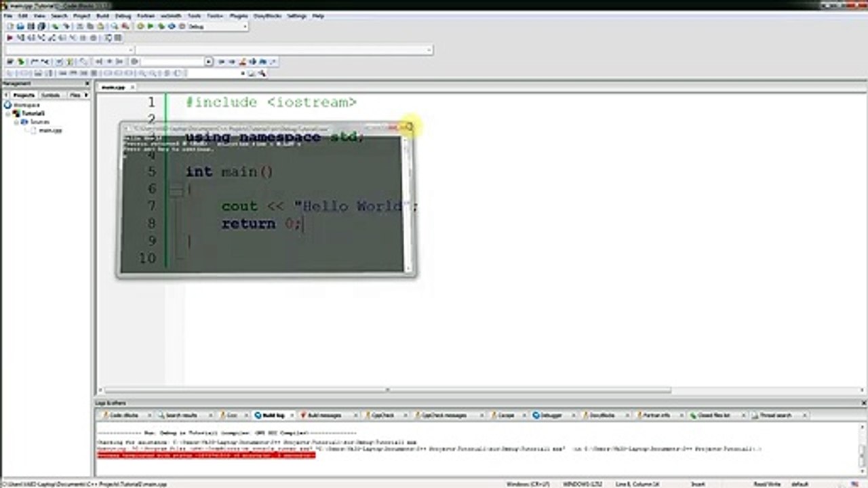This screenshot has height=488, width=868.
Task: Close the main.cpp editor tab
Action: [133, 87]
